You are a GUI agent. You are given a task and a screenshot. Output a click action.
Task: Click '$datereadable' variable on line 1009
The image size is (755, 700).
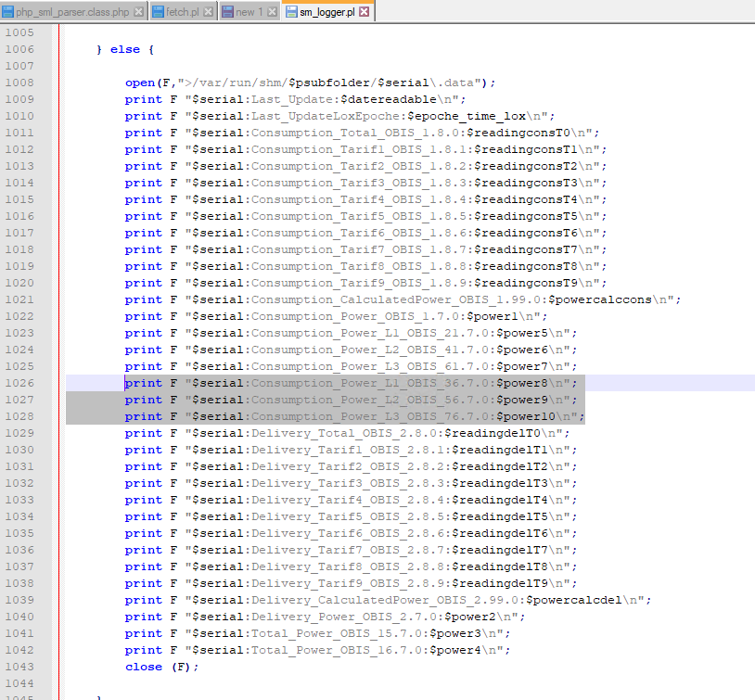click(x=388, y=99)
